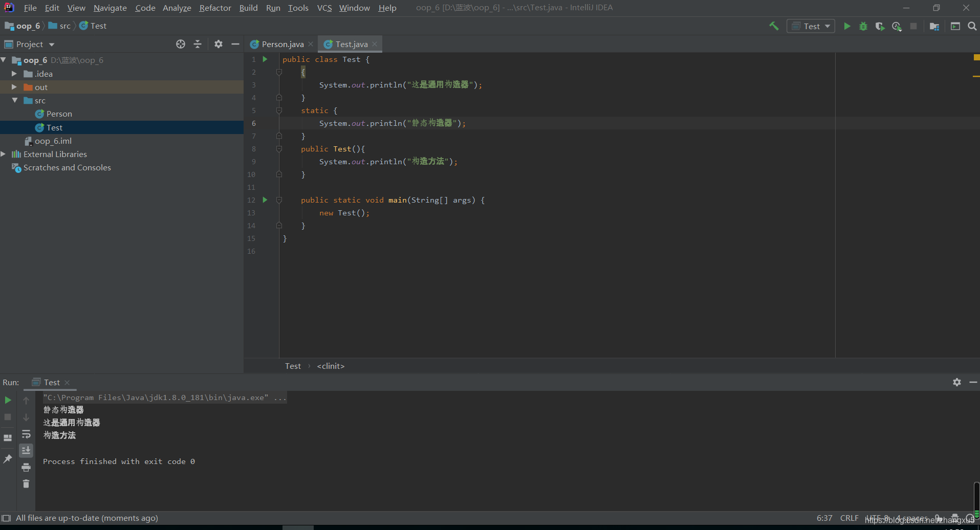Open the VCS menu
The height and width of the screenshot is (530, 980).
[x=324, y=8]
